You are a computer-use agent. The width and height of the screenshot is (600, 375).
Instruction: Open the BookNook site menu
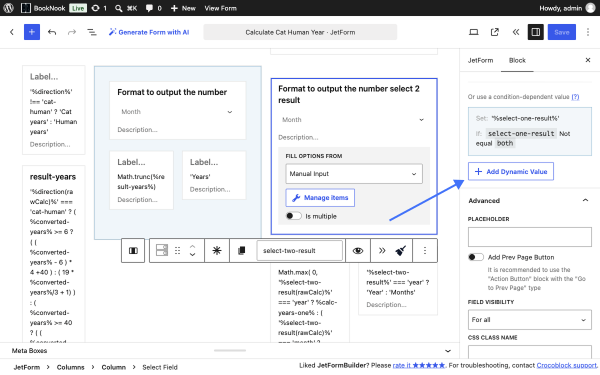[x=43, y=8]
